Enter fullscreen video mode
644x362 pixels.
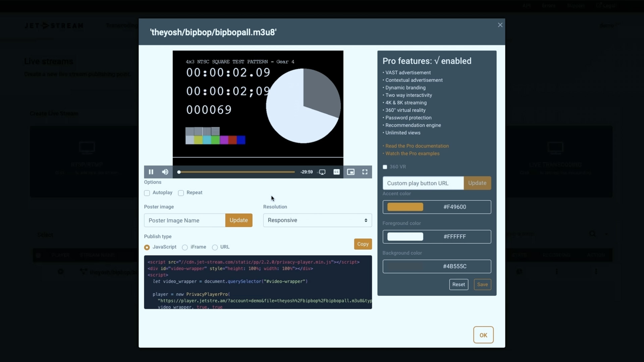(365, 172)
